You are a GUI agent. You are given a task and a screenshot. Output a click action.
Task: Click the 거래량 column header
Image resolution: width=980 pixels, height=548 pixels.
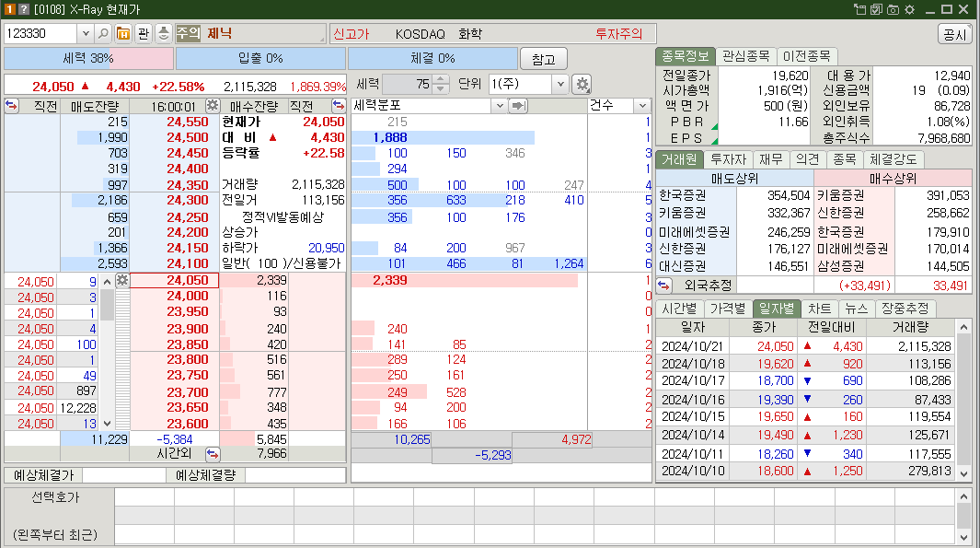pyautogui.click(x=910, y=327)
